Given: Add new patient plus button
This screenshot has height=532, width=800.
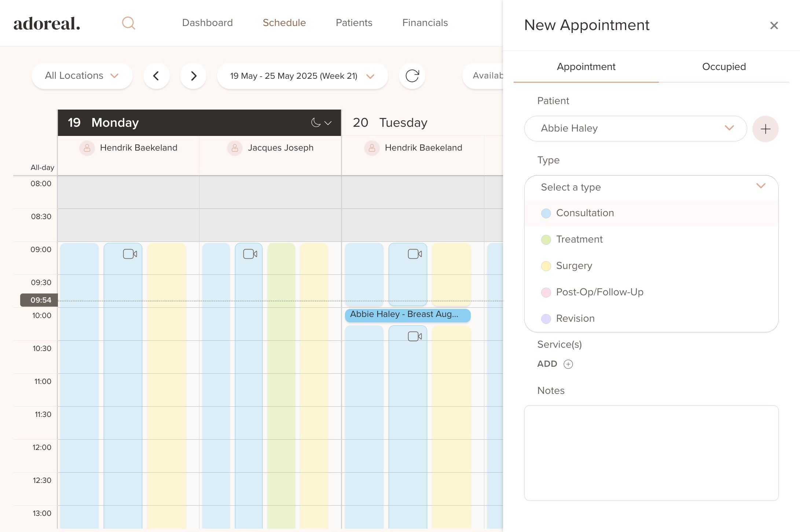Looking at the screenshot, I should pos(765,129).
